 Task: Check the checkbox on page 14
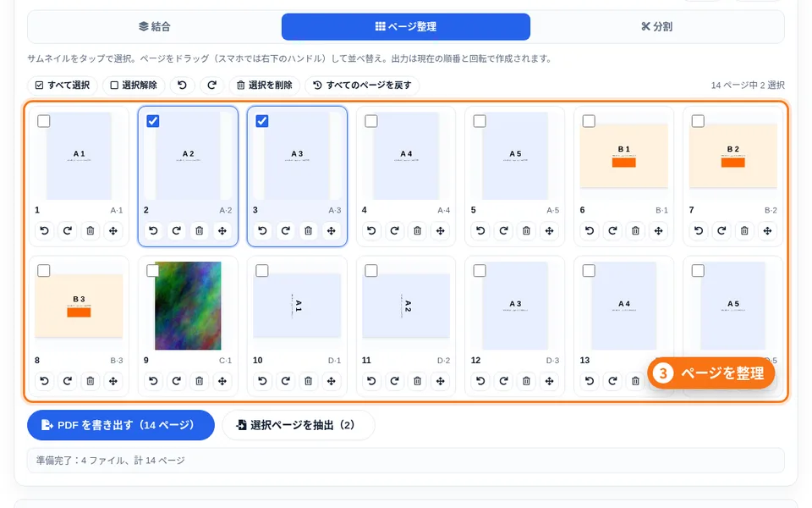(x=698, y=271)
